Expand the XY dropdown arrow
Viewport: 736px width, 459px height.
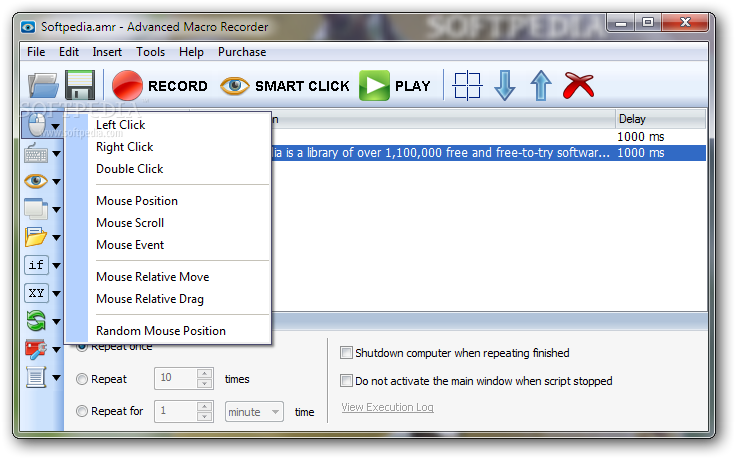(x=56, y=294)
